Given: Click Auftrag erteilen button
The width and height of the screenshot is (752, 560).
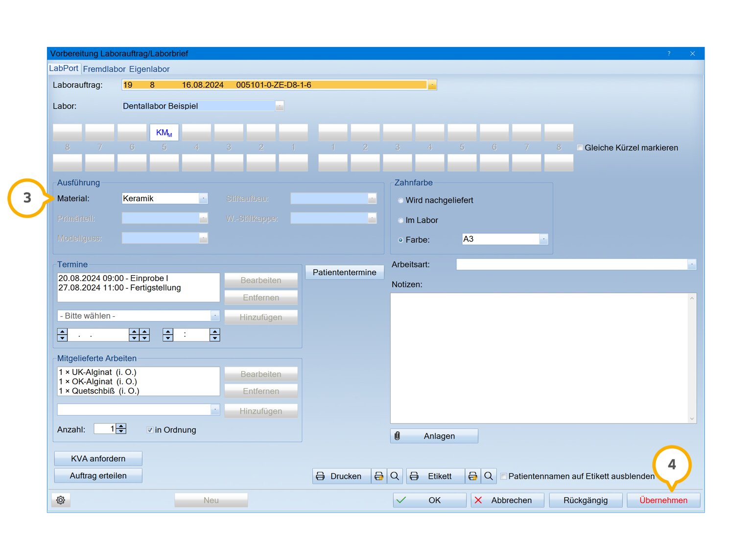Looking at the screenshot, I should 98,476.
